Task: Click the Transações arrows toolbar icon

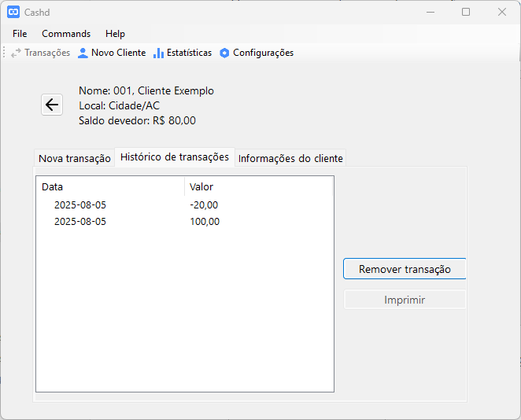Action: point(16,53)
